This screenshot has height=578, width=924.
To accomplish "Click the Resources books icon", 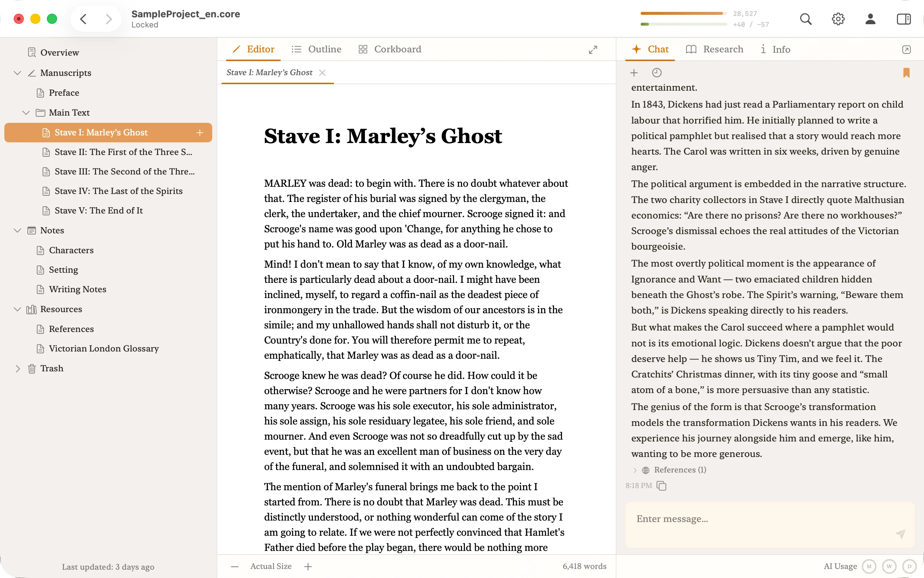I will click(32, 309).
